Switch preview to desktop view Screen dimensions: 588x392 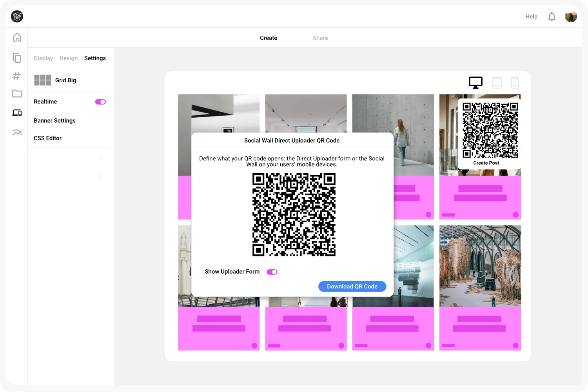coord(475,83)
